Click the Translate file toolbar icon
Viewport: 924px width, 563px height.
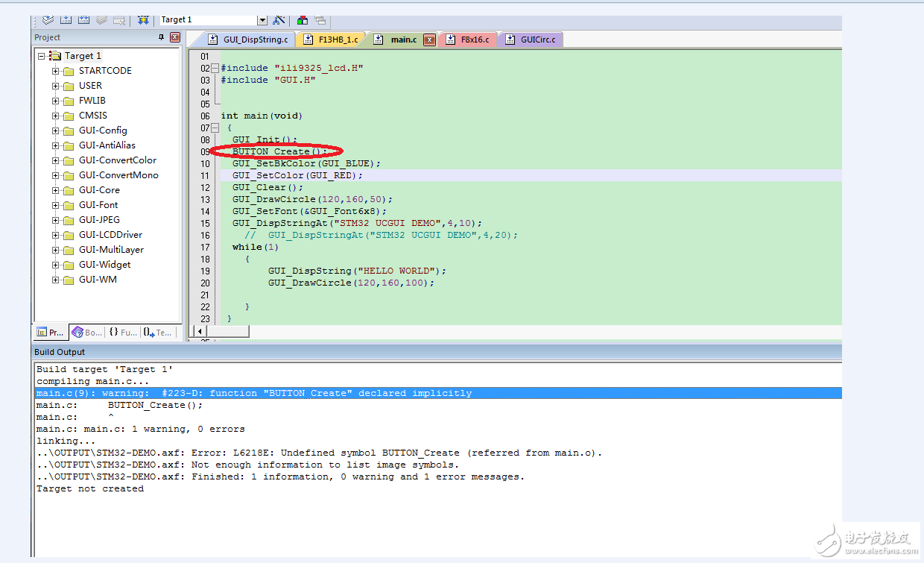(x=48, y=19)
